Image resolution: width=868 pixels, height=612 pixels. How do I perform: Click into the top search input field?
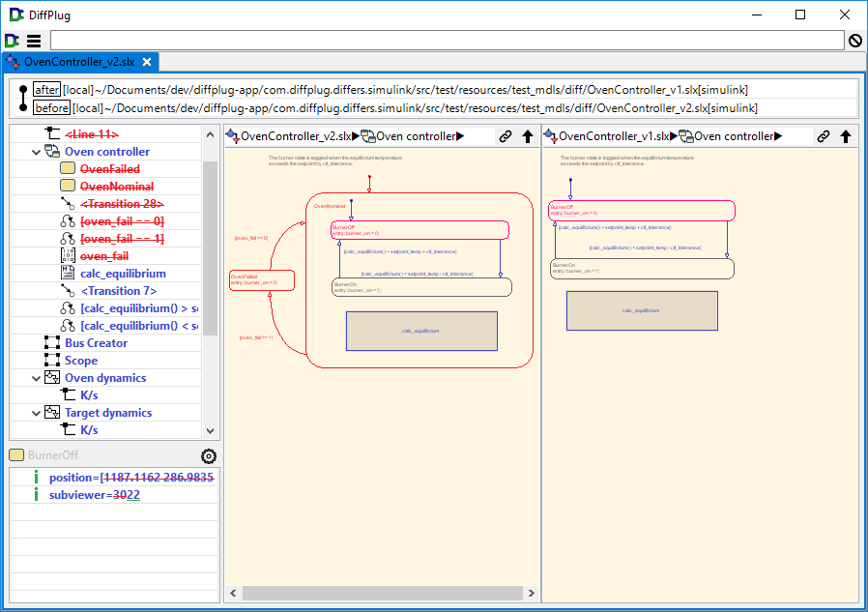448,41
